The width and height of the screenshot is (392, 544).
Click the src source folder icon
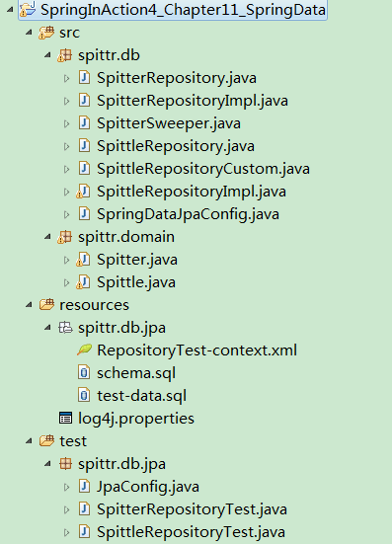click(46, 33)
